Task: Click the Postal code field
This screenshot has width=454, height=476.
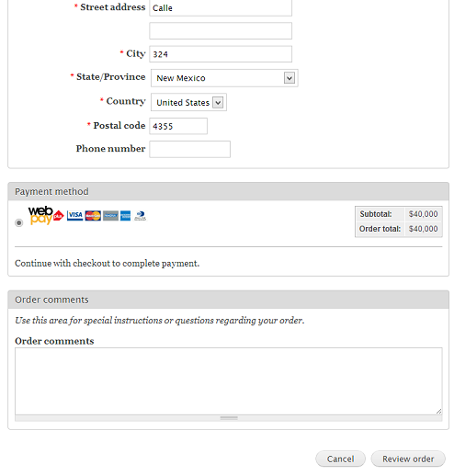Action: point(178,126)
